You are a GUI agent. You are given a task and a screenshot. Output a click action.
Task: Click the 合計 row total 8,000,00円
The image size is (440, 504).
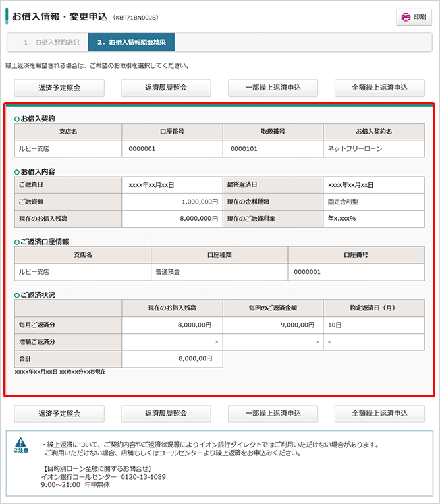coord(196,358)
